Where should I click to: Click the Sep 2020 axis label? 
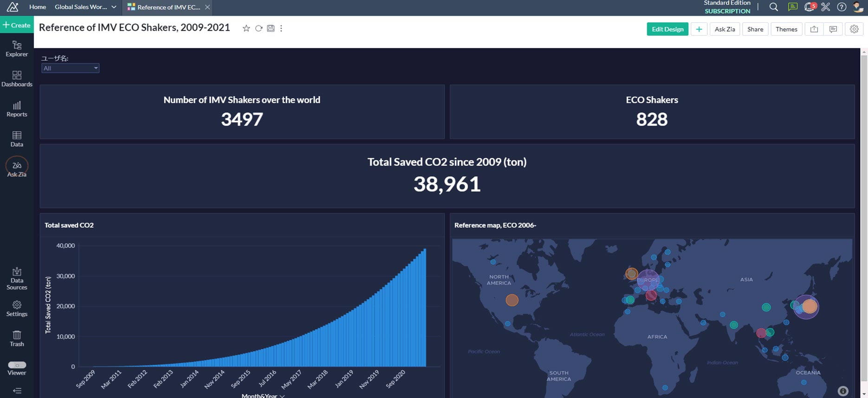pos(396,379)
